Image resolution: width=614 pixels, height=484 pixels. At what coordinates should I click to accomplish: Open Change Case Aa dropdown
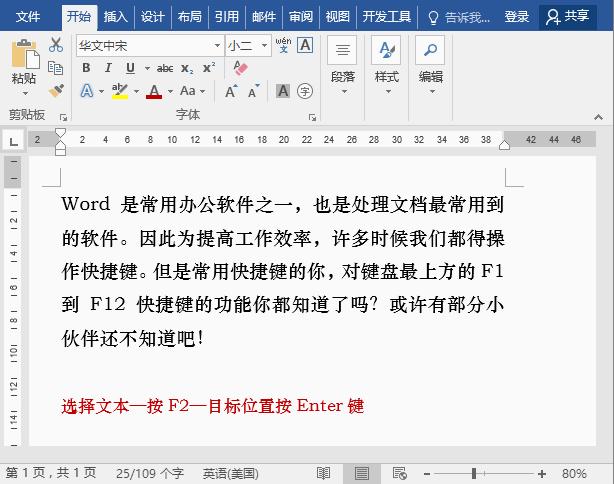tap(193, 91)
